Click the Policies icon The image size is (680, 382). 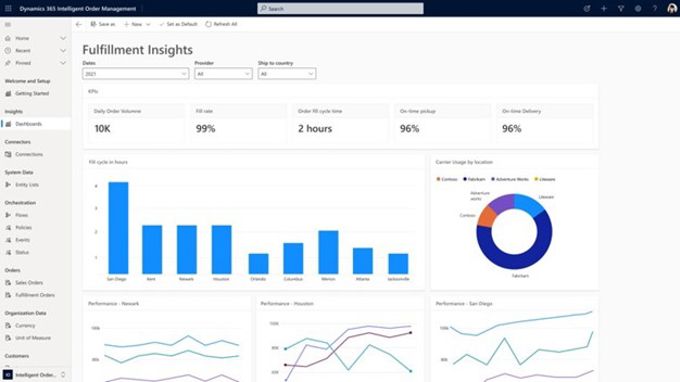coord(8,227)
